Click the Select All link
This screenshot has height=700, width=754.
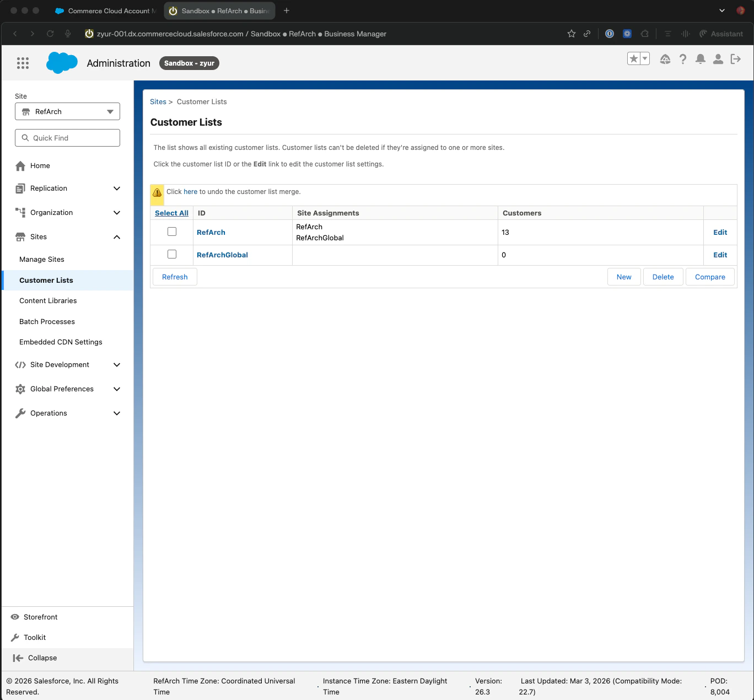click(x=171, y=213)
